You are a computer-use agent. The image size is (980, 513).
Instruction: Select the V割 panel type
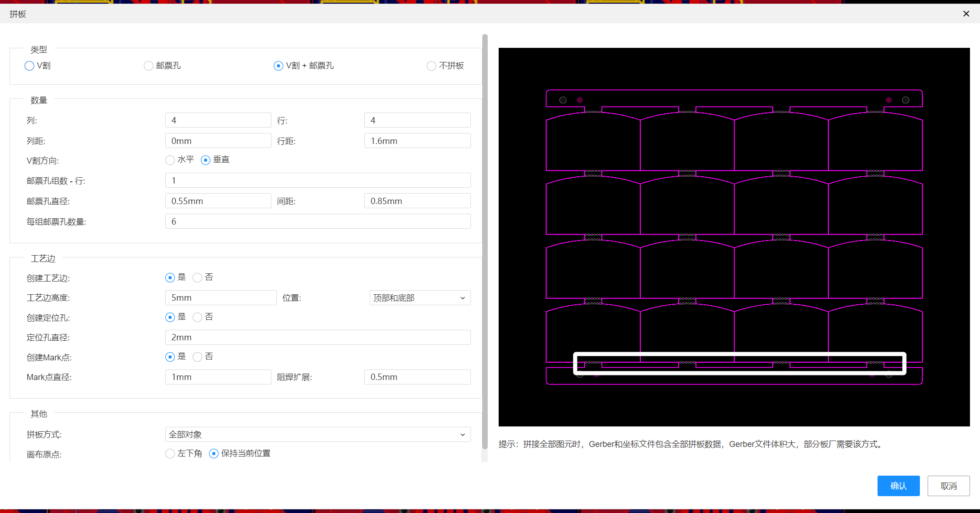coord(30,66)
